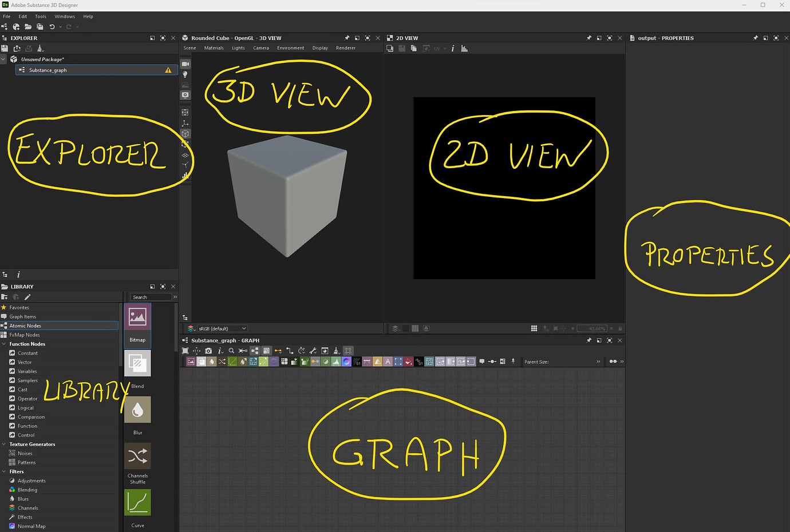Open the camera capture tool in 3D View

pos(185,94)
